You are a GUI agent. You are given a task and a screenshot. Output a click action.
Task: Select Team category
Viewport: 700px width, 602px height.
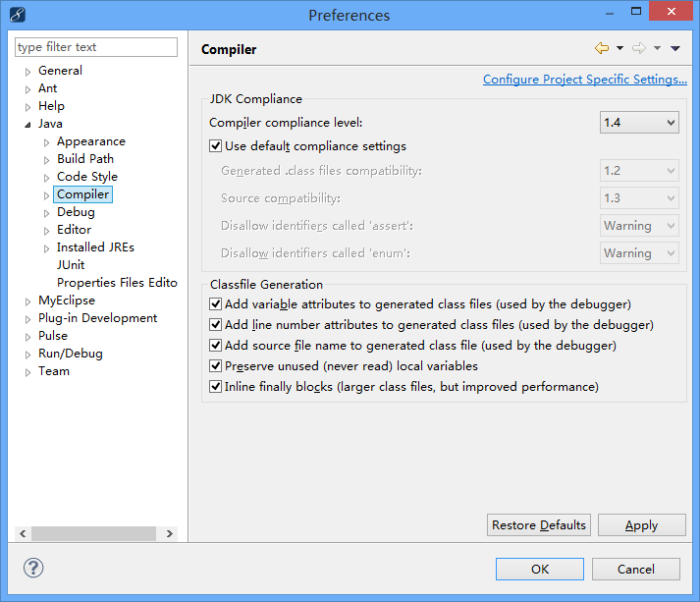(54, 371)
